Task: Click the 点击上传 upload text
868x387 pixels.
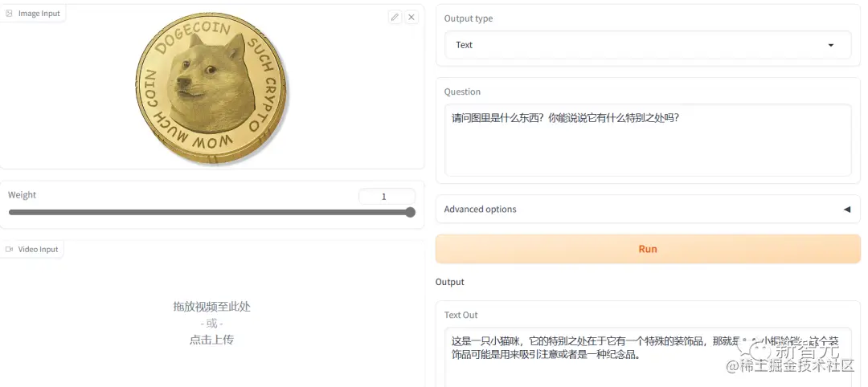Action: point(211,340)
